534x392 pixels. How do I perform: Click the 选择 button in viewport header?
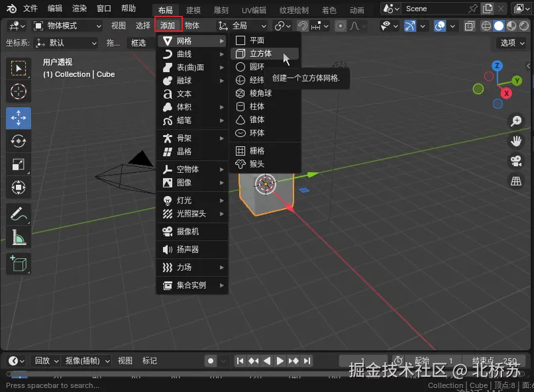[143, 26]
